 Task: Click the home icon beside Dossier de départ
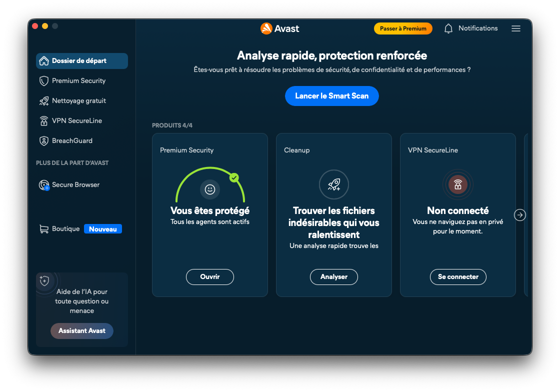pyautogui.click(x=44, y=60)
